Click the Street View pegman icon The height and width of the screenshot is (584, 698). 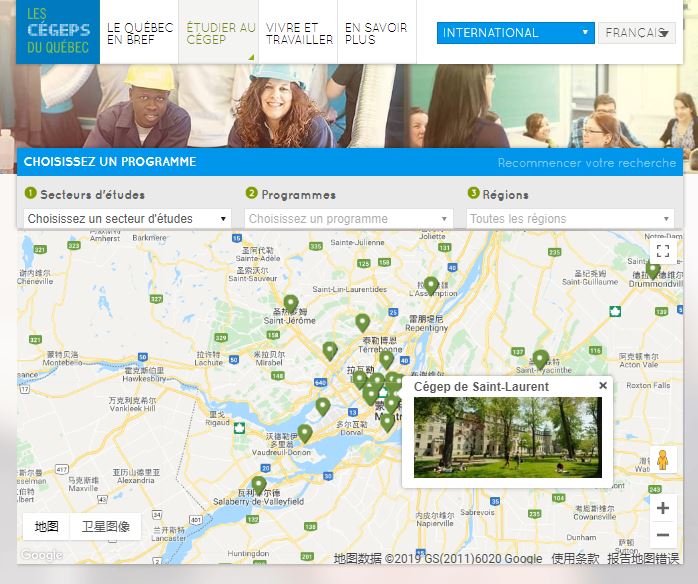click(663, 460)
